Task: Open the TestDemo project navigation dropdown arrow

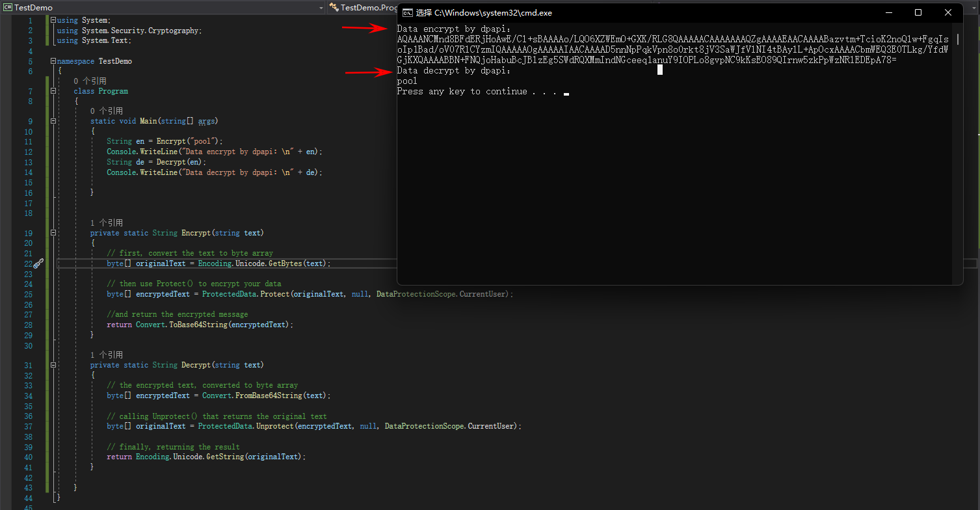Action: coord(321,7)
